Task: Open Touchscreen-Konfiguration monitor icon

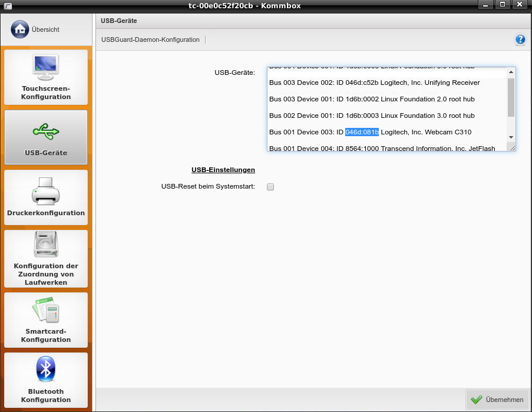Action: [46, 68]
